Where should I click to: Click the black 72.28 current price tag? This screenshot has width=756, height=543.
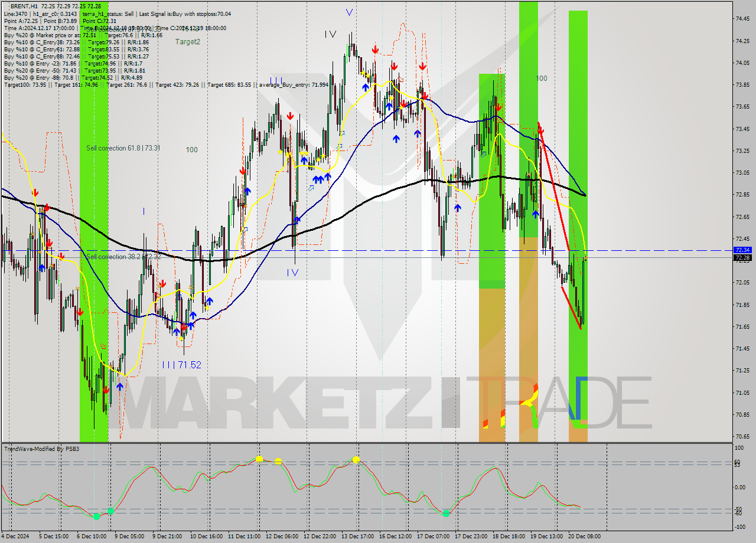click(x=742, y=257)
